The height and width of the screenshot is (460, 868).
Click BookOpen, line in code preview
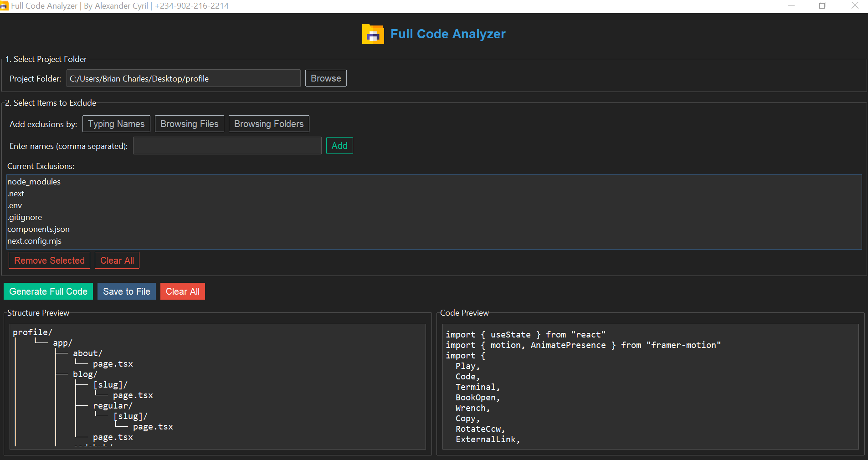pos(478,398)
